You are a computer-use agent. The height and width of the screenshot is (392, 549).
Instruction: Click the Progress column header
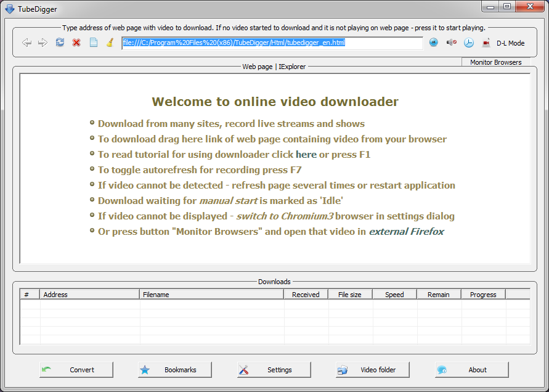pyautogui.click(x=483, y=295)
